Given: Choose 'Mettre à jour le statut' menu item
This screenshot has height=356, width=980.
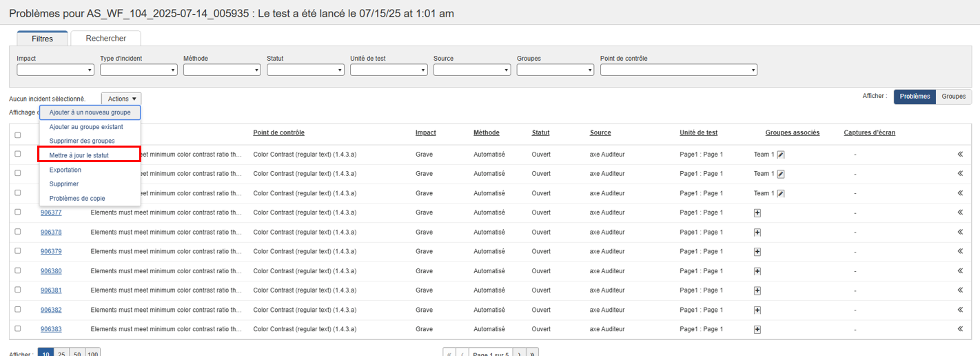Looking at the screenshot, I should pyautogui.click(x=79, y=155).
